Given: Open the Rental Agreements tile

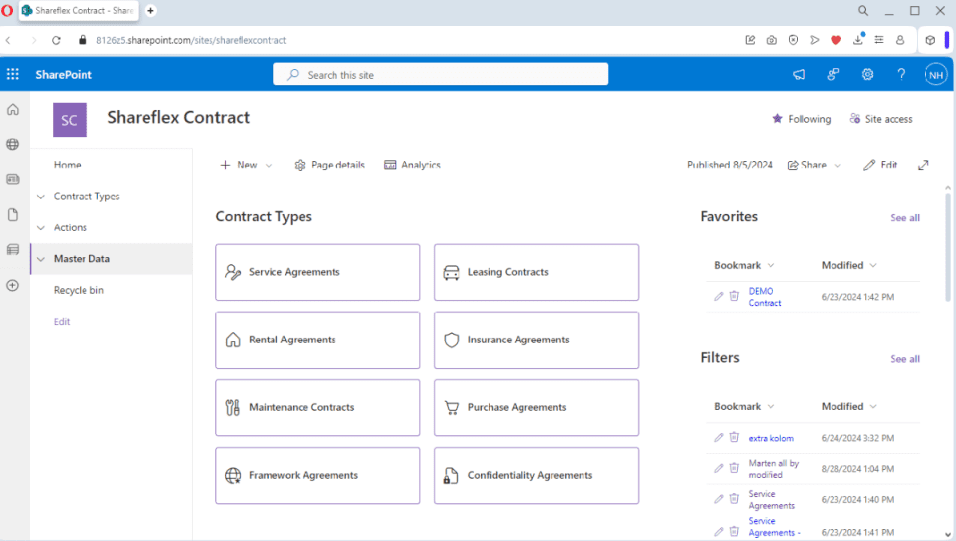Looking at the screenshot, I should click(x=318, y=340).
